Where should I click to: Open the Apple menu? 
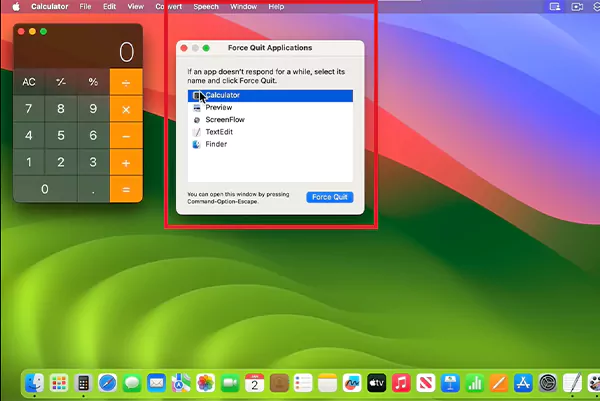point(16,7)
